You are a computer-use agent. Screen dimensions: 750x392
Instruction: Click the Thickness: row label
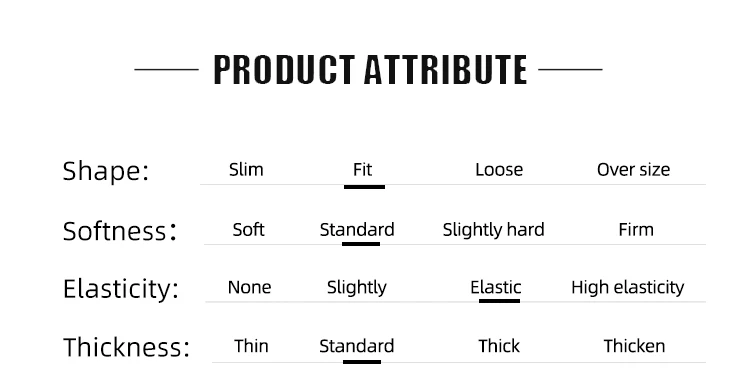[x=126, y=348]
